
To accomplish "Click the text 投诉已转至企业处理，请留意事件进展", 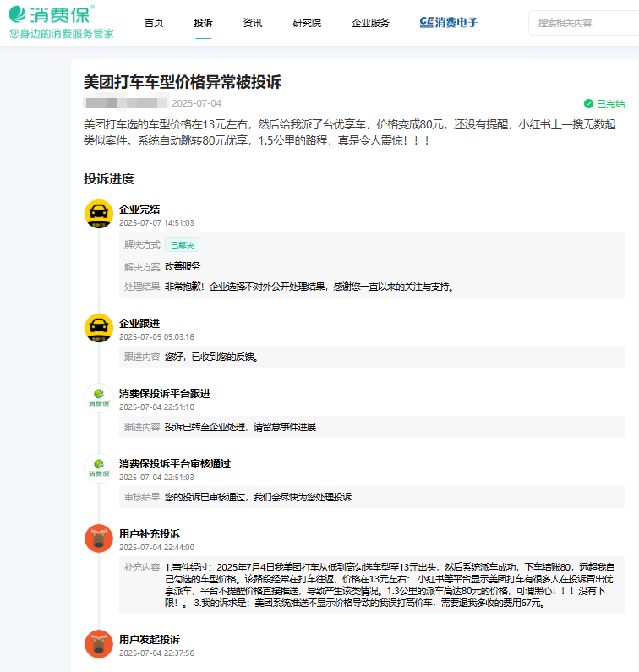I will (x=240, y=427).
